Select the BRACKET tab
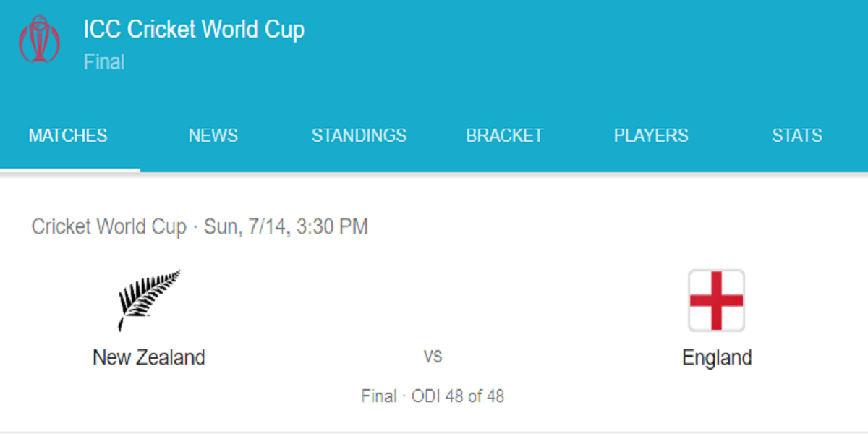 (505, 135)
